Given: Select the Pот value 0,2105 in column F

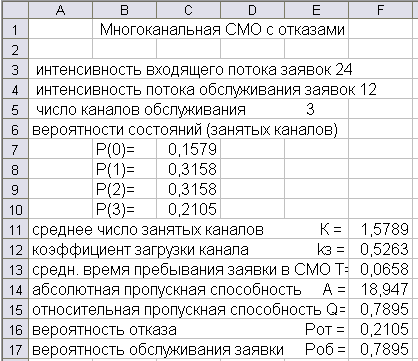Looking at the screenshot, I should [380, 329].
